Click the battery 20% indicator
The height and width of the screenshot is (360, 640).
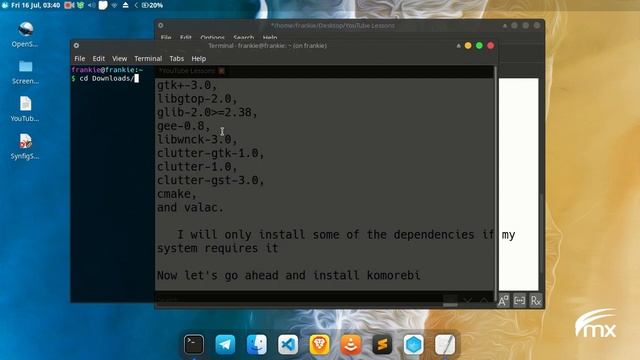[152, 5]
